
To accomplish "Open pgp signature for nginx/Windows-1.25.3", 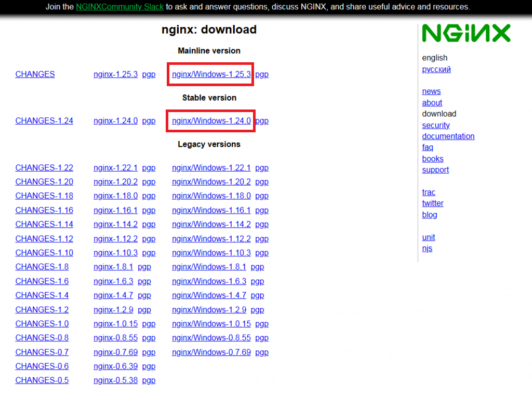I will (x=262, y=74).
